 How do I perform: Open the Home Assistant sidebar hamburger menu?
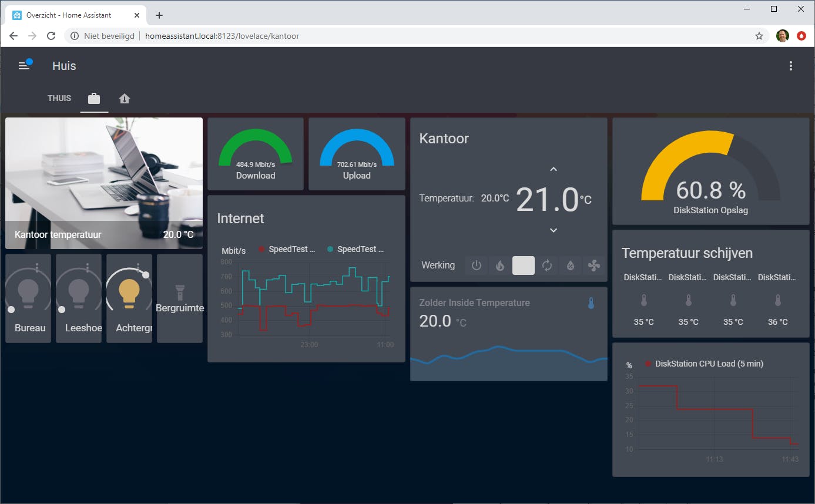click(x=24, y=66)
